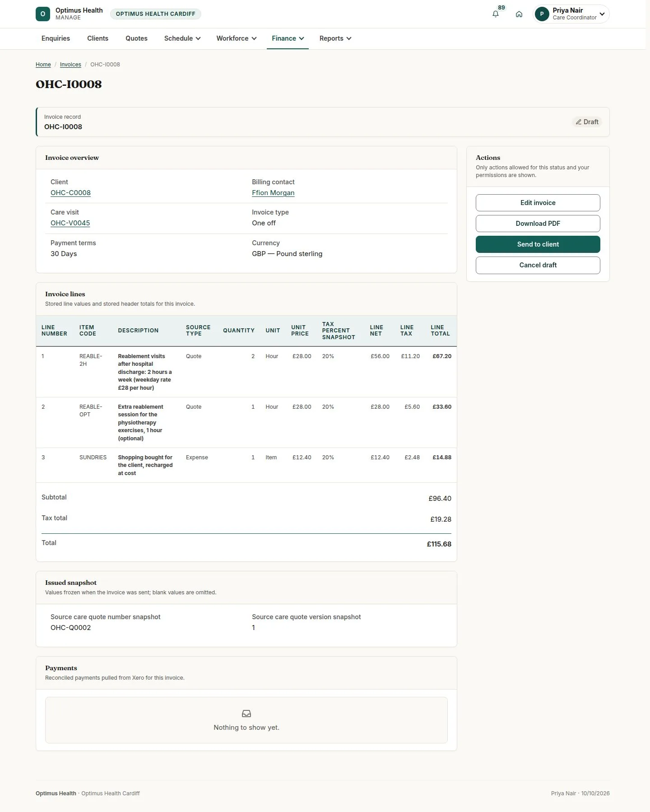The width and height of the screenshot is (650, 812).
Task: Cancel the draft invoice
Action: 538,265
